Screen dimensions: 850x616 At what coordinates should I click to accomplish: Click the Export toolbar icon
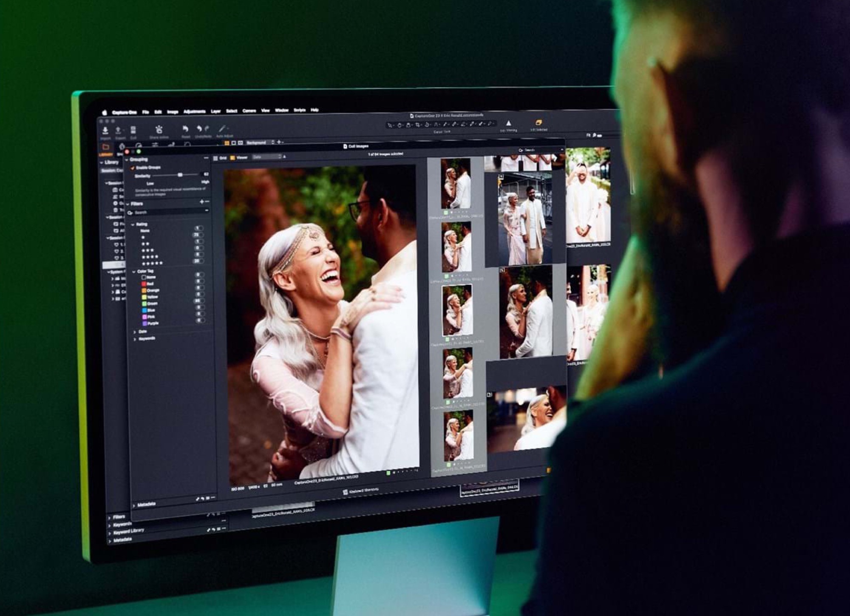[119, 131]
